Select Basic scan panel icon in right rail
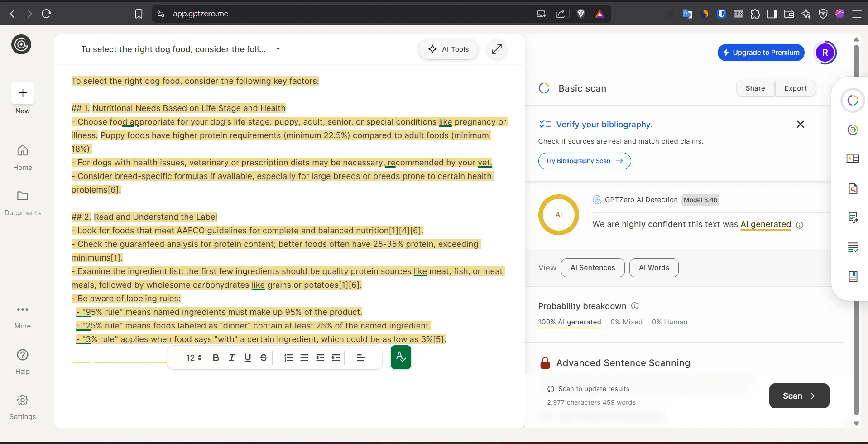The width and height of the screenshot is (868, 444). click(x=853, y=101)
